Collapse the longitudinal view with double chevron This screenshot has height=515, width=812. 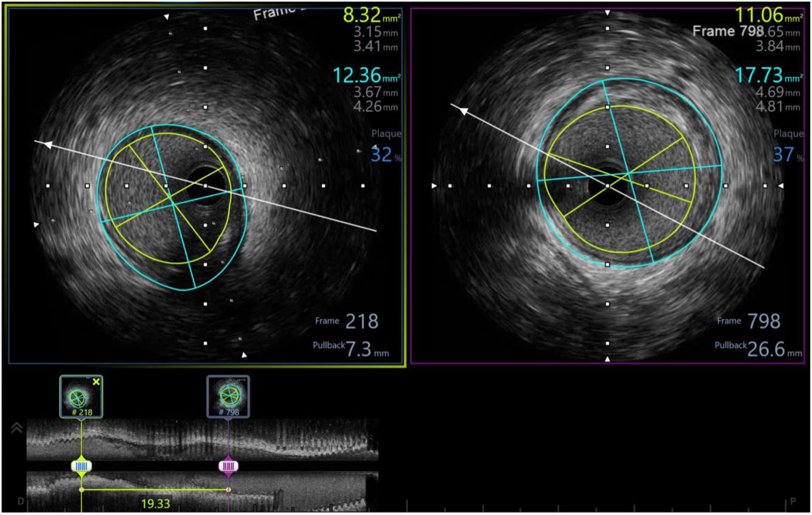tap(17, 428)
